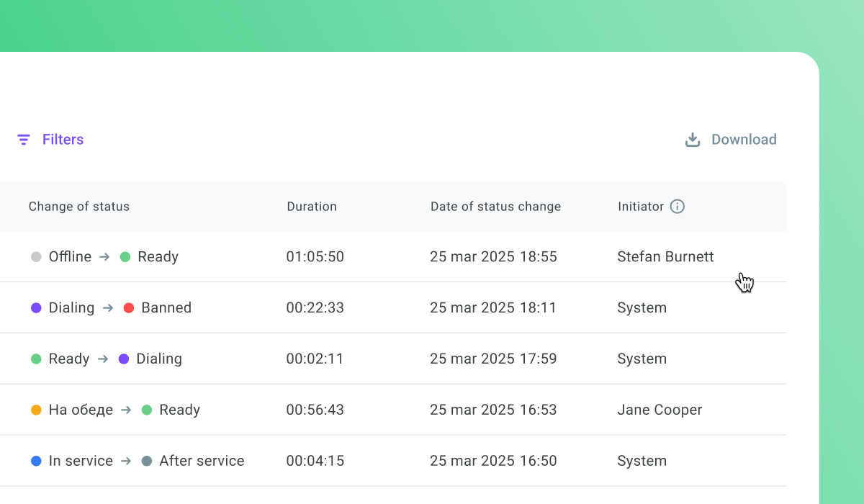The width and height of the screenshot is (864, 504).
Task: Click arrow between Offline and Ready
Action: tap(104, 257)
